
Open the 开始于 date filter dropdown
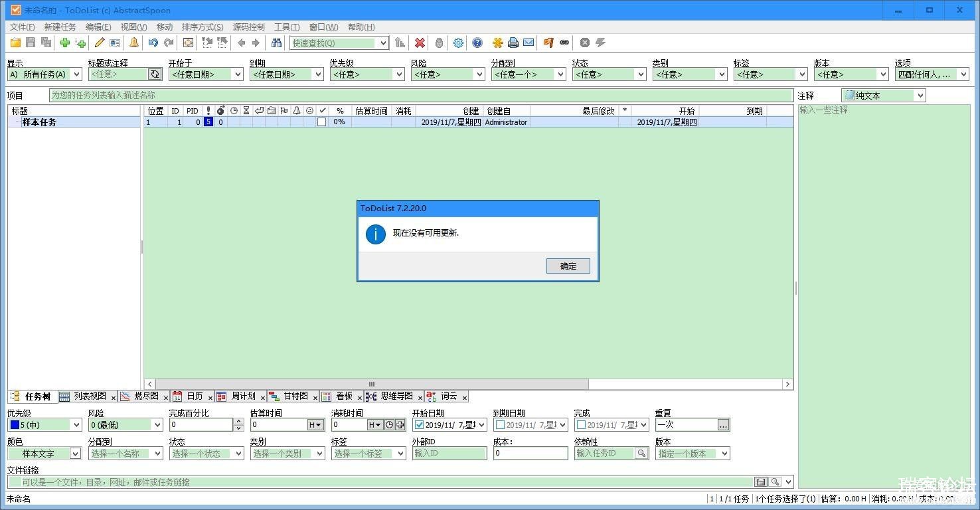pos(238,74)
